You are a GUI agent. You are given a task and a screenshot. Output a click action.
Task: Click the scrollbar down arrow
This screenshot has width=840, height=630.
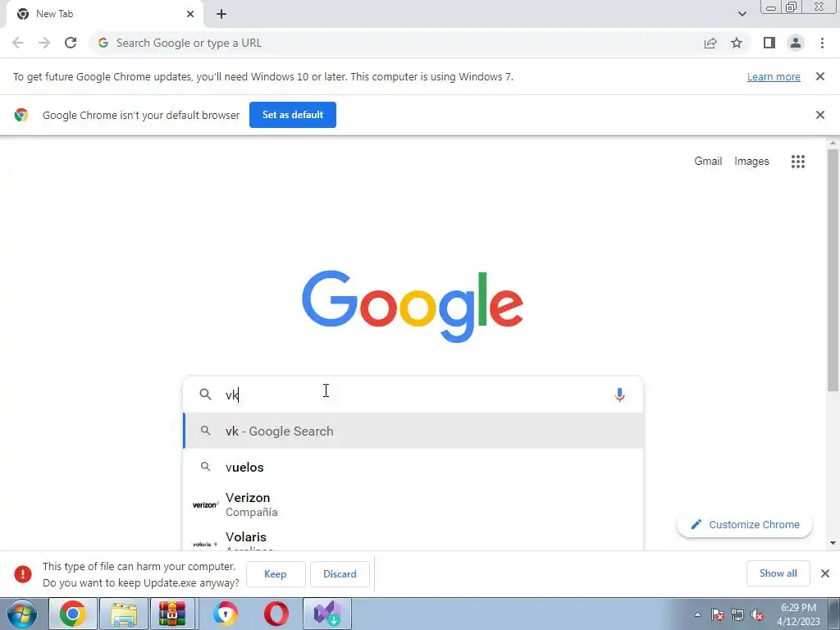coord(833,543)
